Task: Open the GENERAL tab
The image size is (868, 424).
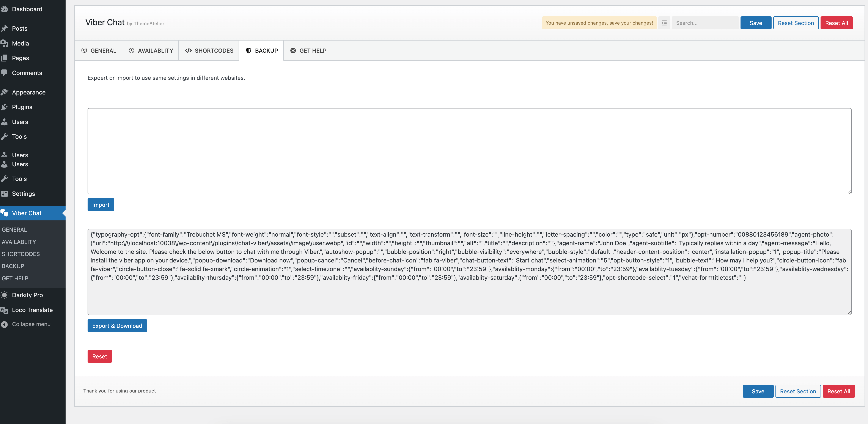Action: point(98,50)
